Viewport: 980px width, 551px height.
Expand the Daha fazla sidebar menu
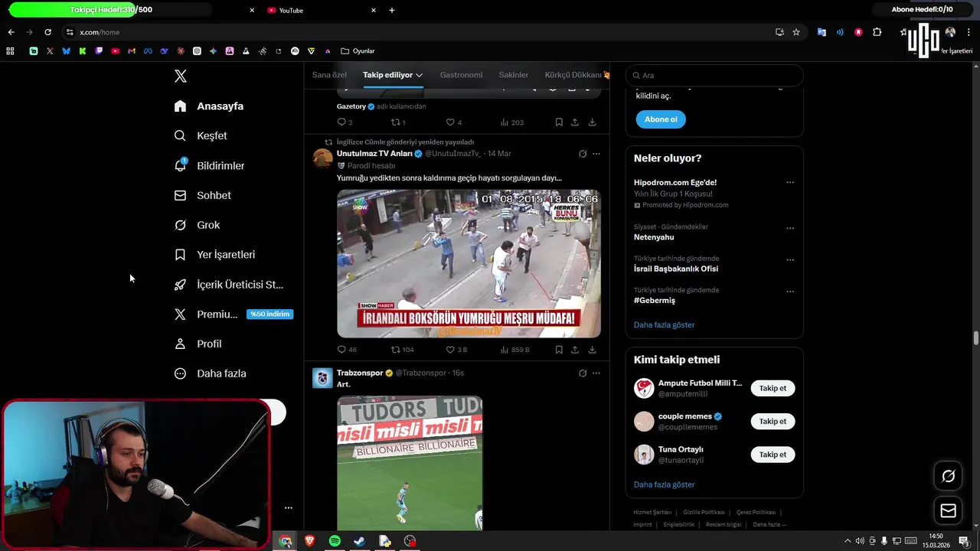point(210,373)
